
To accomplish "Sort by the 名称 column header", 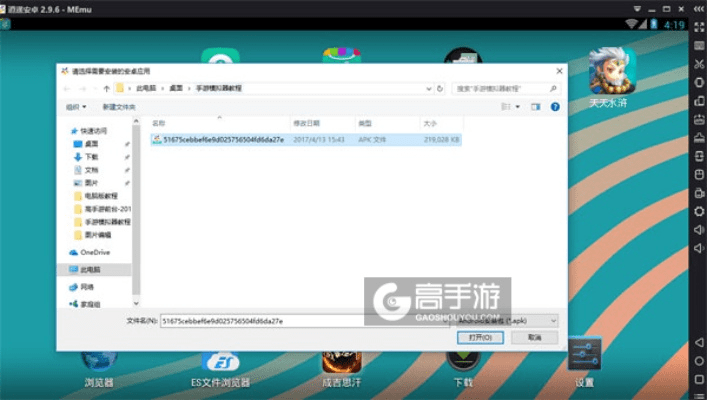I will [x=158, y=123].
